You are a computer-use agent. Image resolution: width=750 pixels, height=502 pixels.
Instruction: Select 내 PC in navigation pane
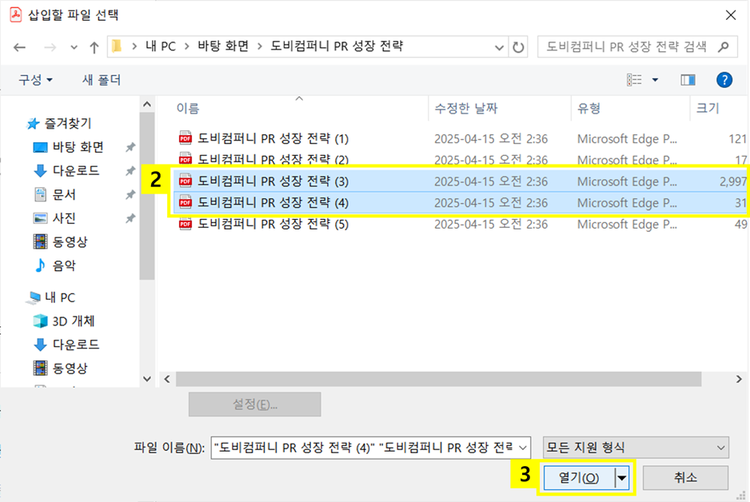point(51,297)
